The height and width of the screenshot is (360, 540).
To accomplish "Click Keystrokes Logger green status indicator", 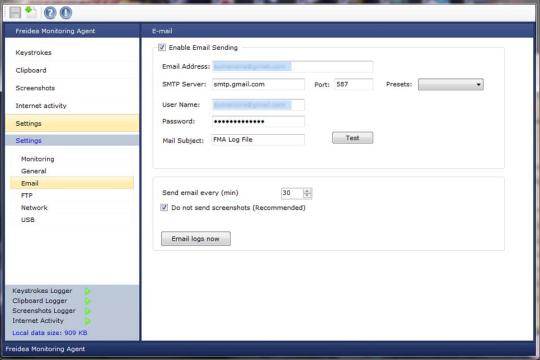I will point(87,291).
